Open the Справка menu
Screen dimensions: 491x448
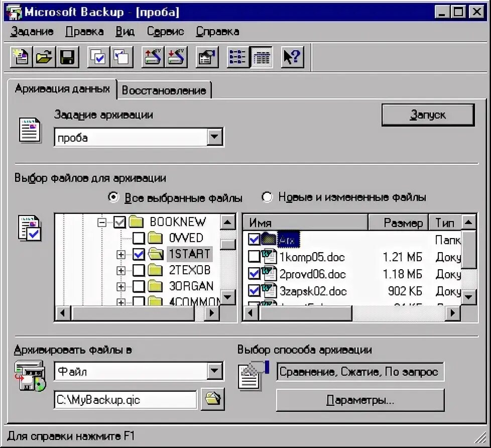click(217, 32)
